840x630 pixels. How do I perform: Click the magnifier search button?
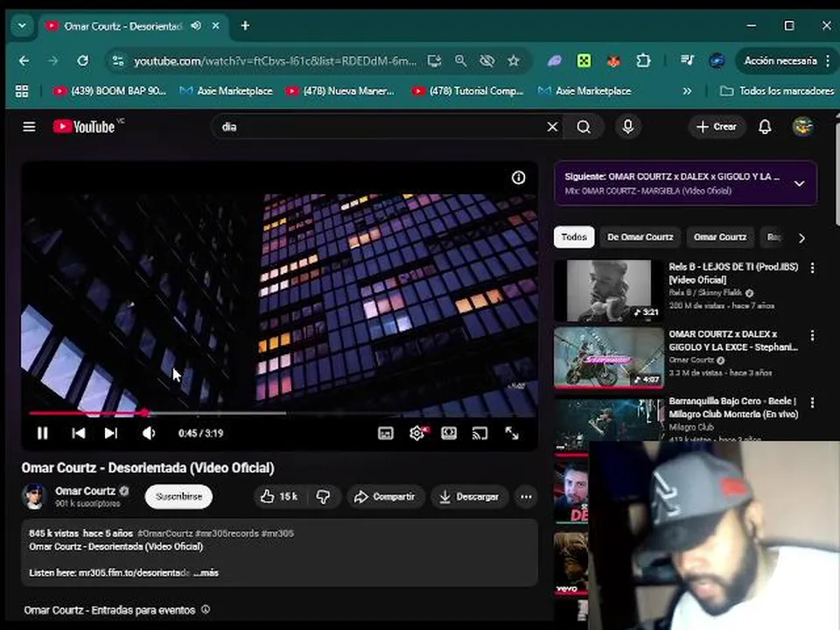click(584, 127)
